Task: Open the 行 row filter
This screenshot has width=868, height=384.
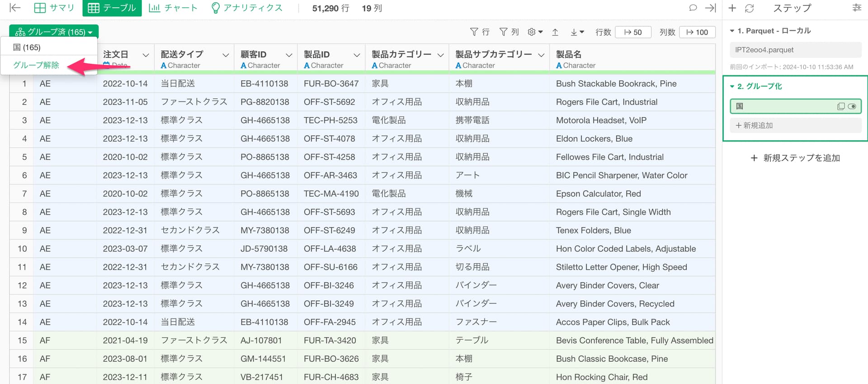Action: pos(480,32)
